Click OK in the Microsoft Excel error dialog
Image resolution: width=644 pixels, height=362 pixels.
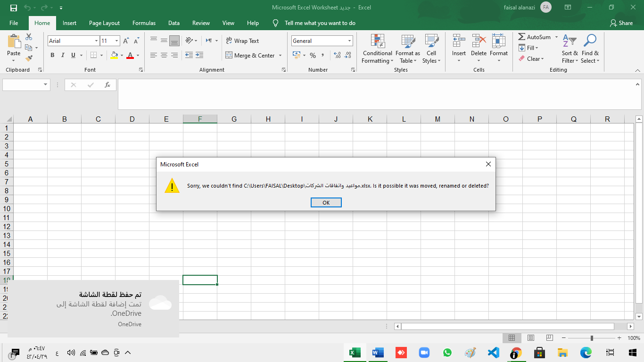326,202
